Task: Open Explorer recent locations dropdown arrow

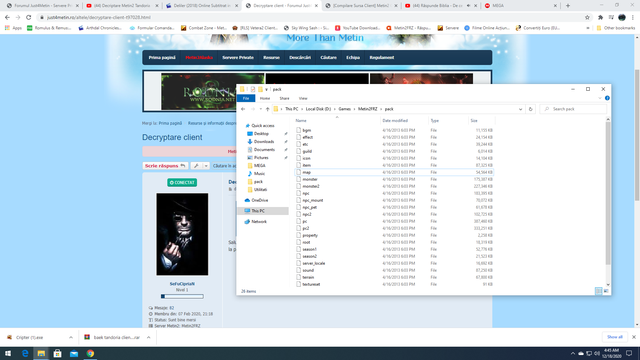Action: tap(260, 109)
